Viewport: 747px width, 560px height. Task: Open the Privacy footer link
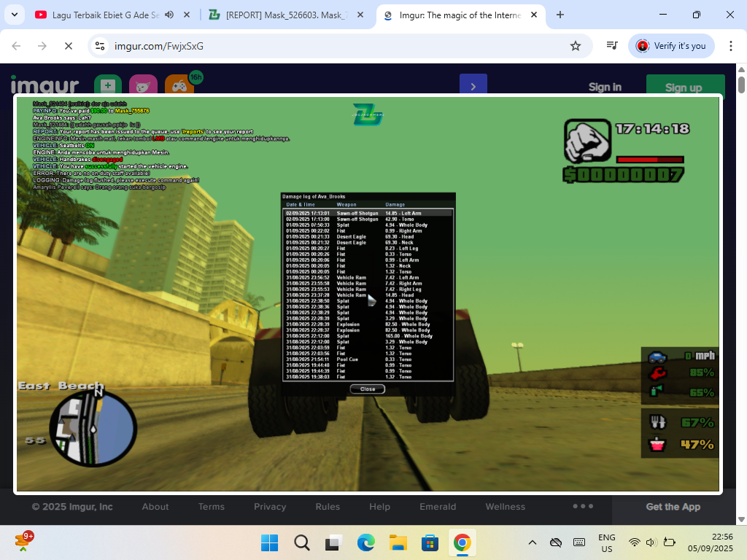coord(270,507)
